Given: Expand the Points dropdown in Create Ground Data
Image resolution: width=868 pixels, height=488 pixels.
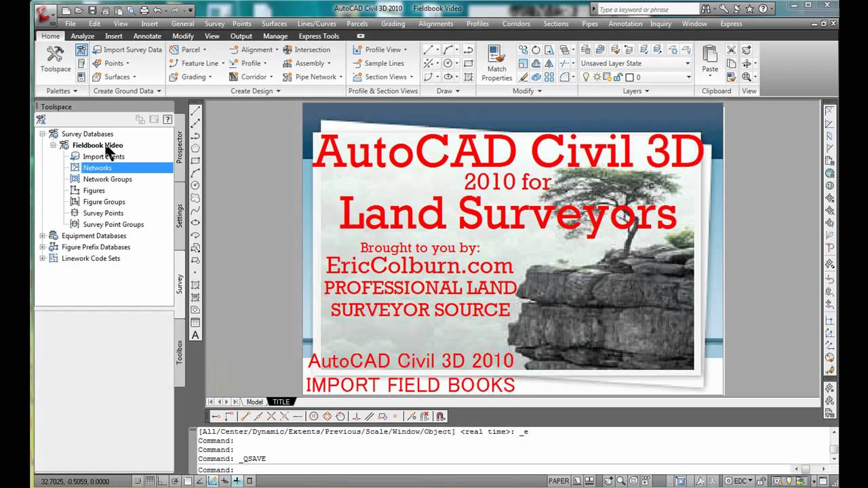Looking at the screenshot, I should (127, 63).
